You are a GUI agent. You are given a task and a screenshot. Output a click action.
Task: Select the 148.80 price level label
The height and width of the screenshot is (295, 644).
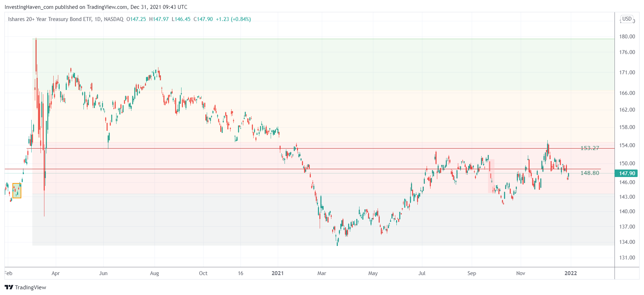pyautogui.click(x=590, y=173)
